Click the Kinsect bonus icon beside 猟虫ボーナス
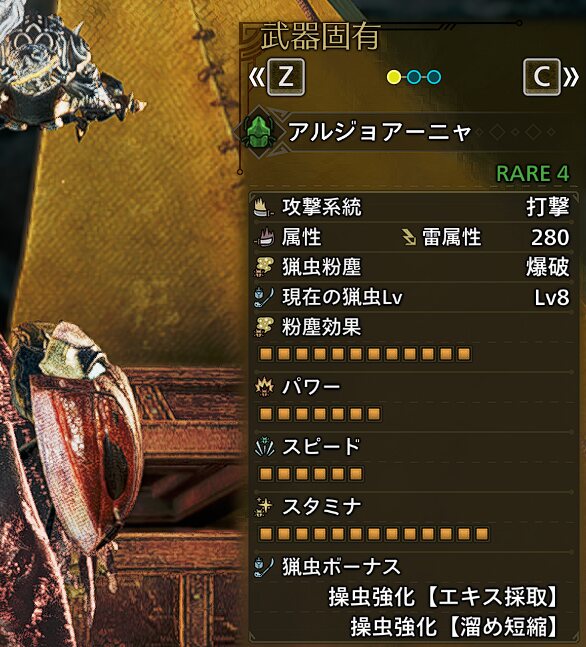The image size is (586, 647). pos(264,567)
